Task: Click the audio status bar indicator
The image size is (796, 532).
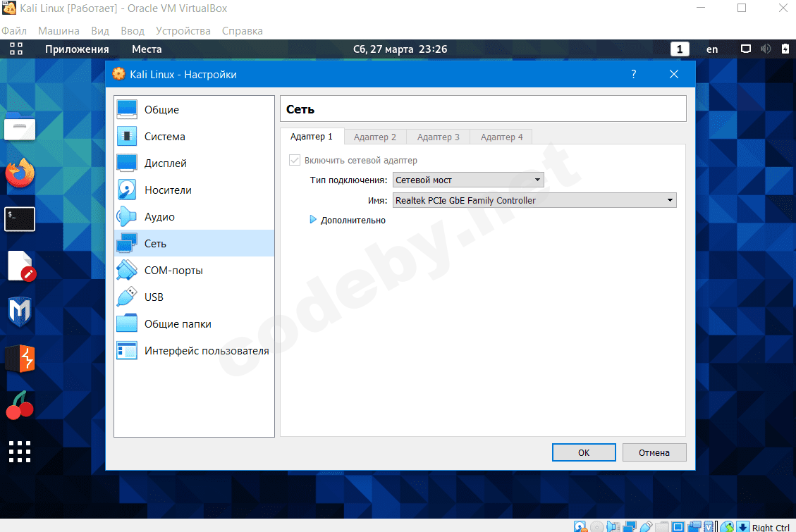Action: tap(613, 527)
